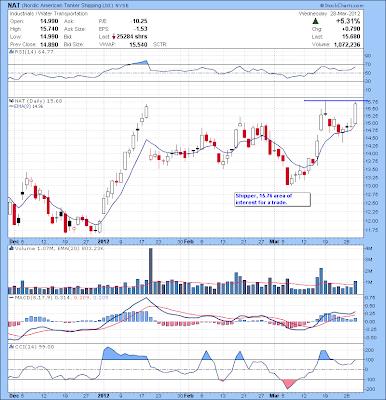Click the blue 15.75 resistance line
This screenshot has width=386, height=400.
tap(336, 100)
